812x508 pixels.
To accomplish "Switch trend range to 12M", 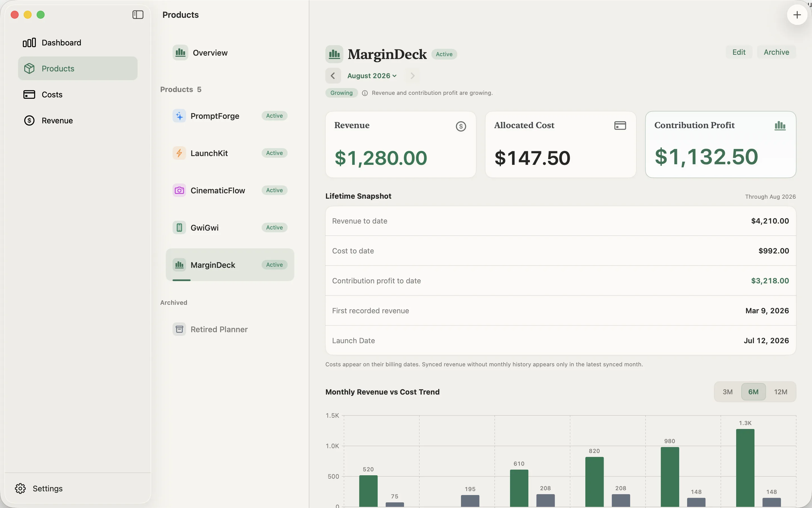I will 780,392.
